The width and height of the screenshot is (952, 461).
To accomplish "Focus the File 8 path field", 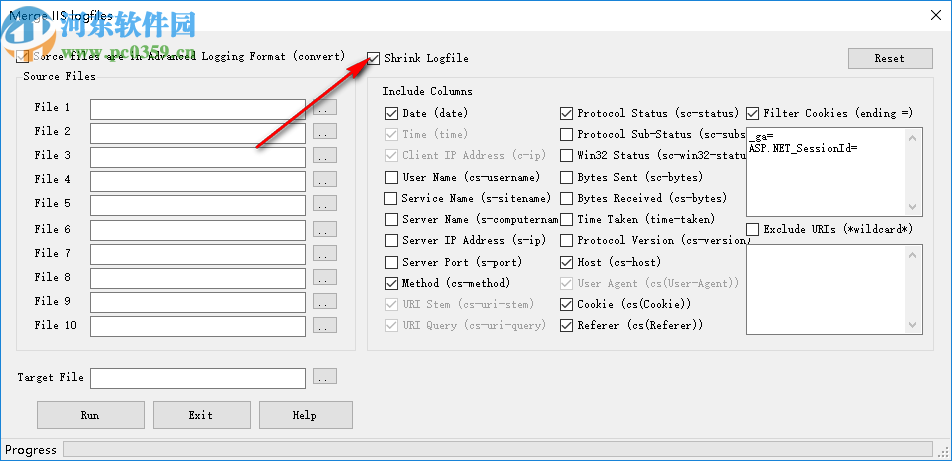I will click(198, 279).
